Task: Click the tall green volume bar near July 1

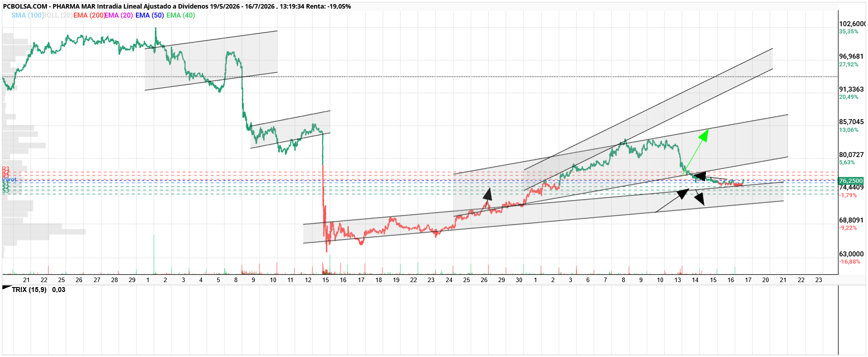Action: tap(154, 254)
